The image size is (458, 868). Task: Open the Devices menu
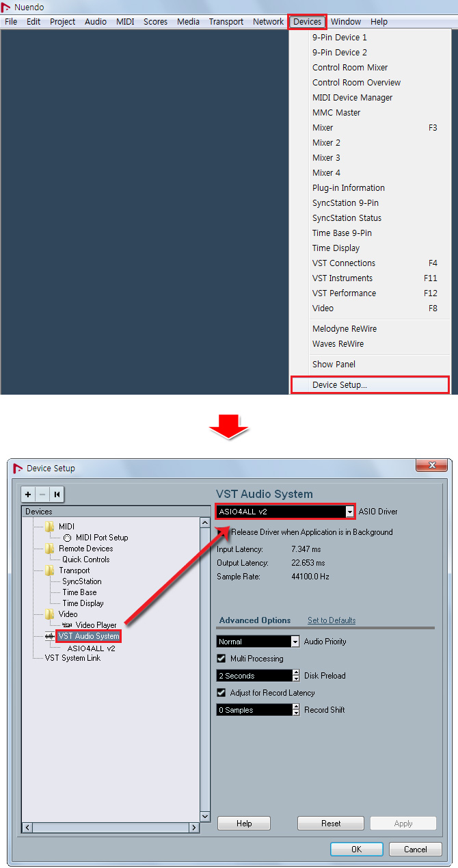pyautogui.click(x=307, y=22)
